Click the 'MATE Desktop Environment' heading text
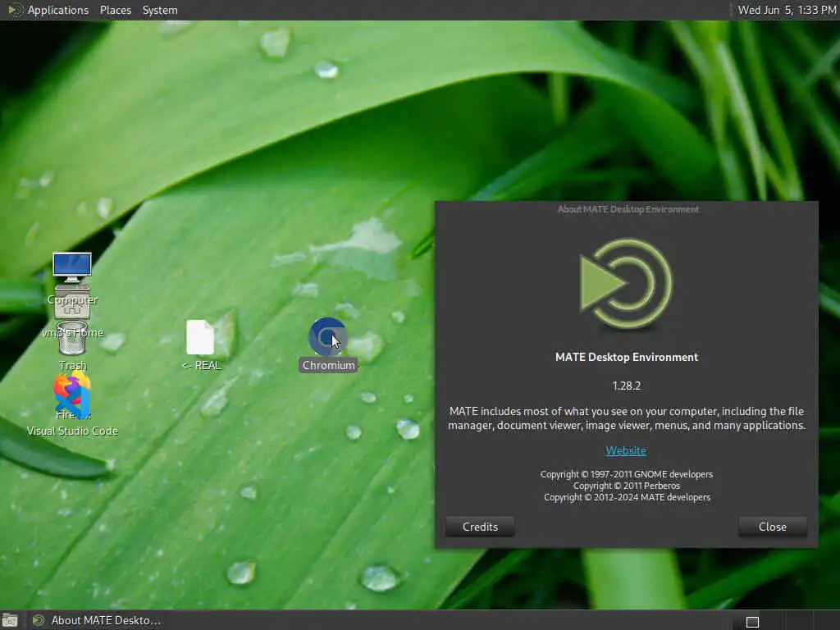This screenshot has height=630, width=840. click(x=626, y=358)
